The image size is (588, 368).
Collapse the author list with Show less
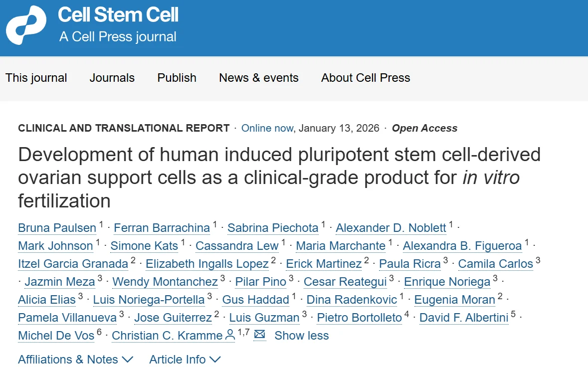coord(301,336)
